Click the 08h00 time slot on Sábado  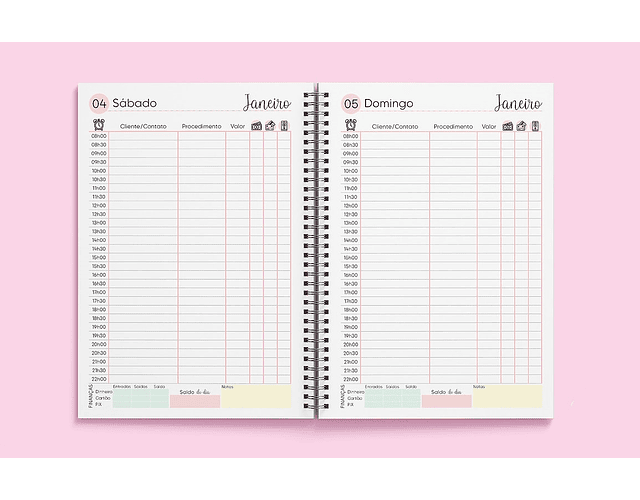99,136
